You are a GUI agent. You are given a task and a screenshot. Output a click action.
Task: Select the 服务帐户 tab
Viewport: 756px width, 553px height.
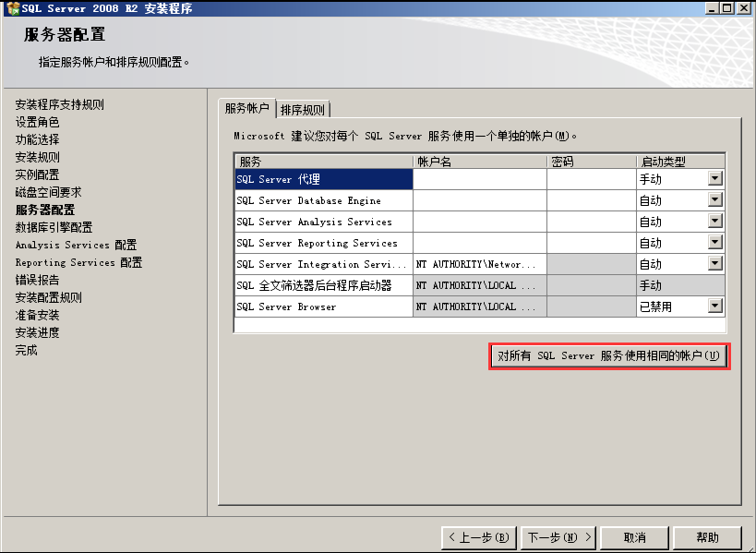(246, 108)
